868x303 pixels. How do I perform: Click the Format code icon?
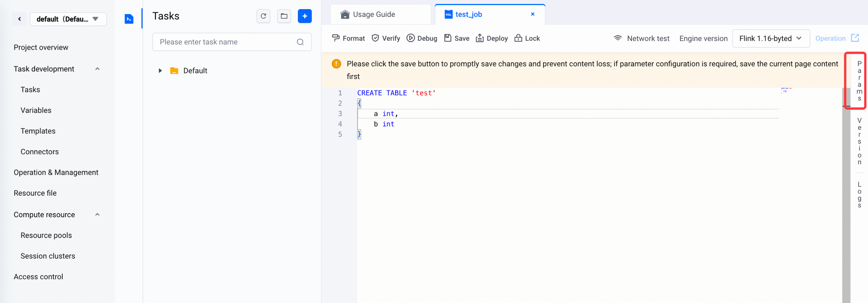tap(336, 38)
